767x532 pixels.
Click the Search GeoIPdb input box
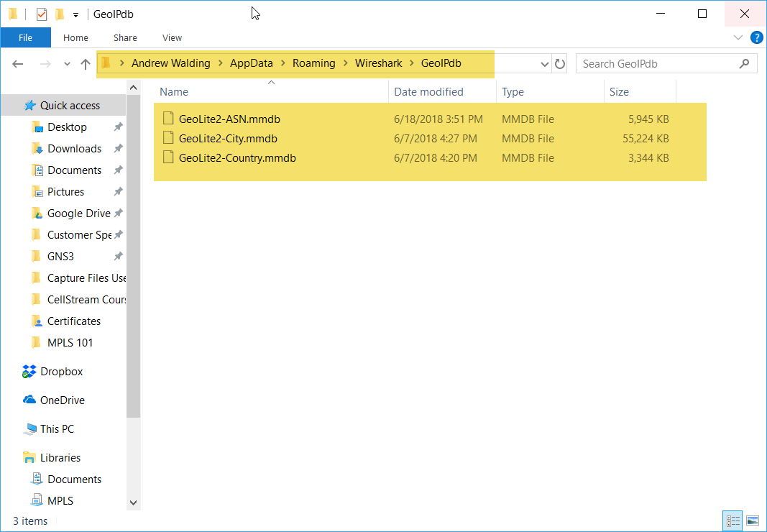pos(658,64)
